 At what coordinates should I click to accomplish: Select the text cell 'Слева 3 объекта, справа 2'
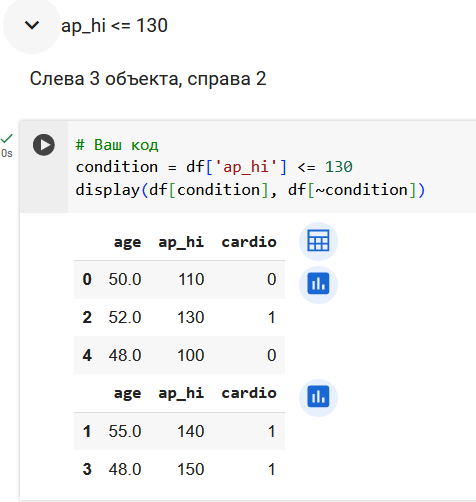point(148,79)
